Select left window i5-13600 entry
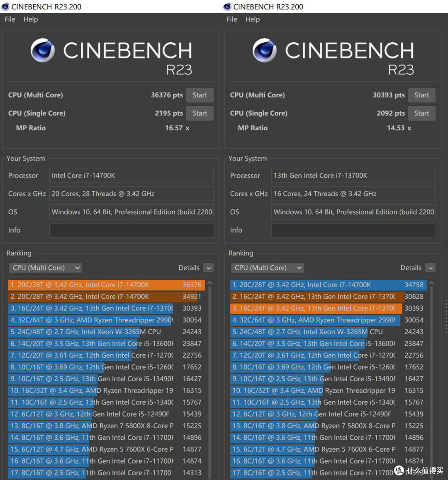 (106, 344)
